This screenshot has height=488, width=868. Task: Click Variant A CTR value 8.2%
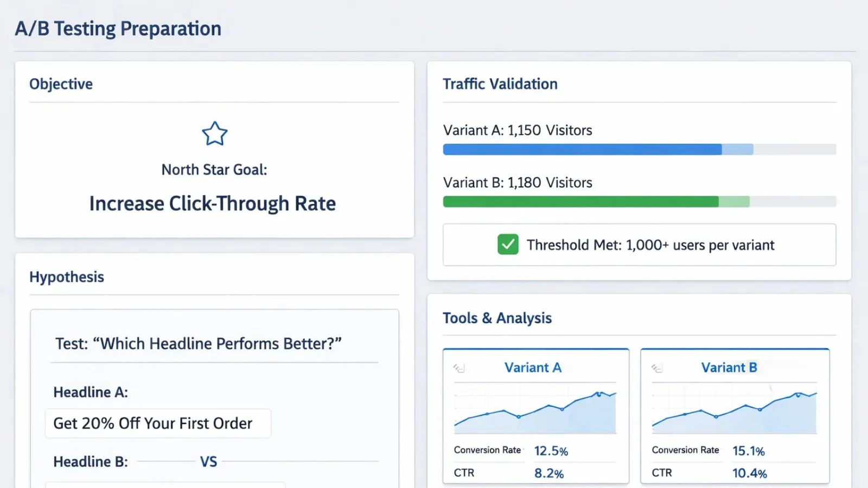tap(548, 473)
